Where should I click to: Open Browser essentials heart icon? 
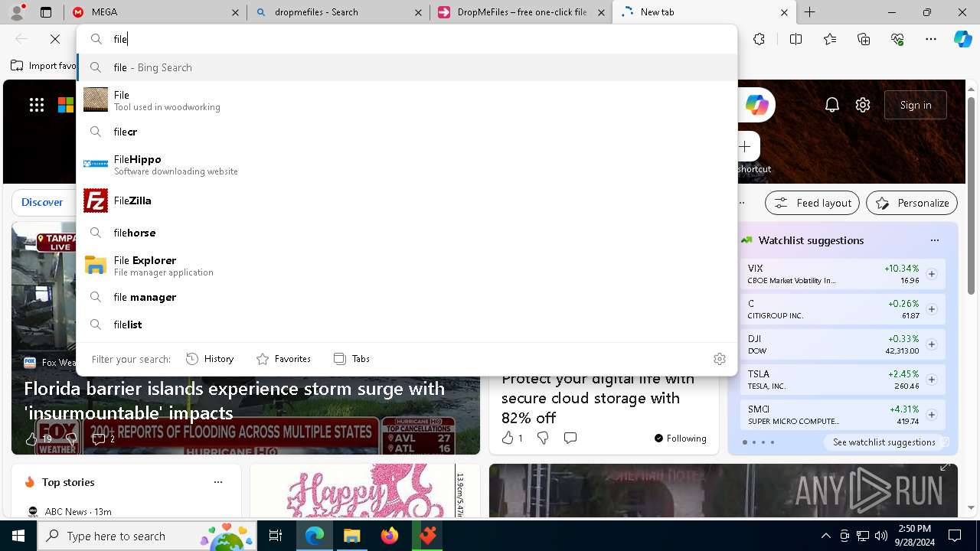click(897, 39)
